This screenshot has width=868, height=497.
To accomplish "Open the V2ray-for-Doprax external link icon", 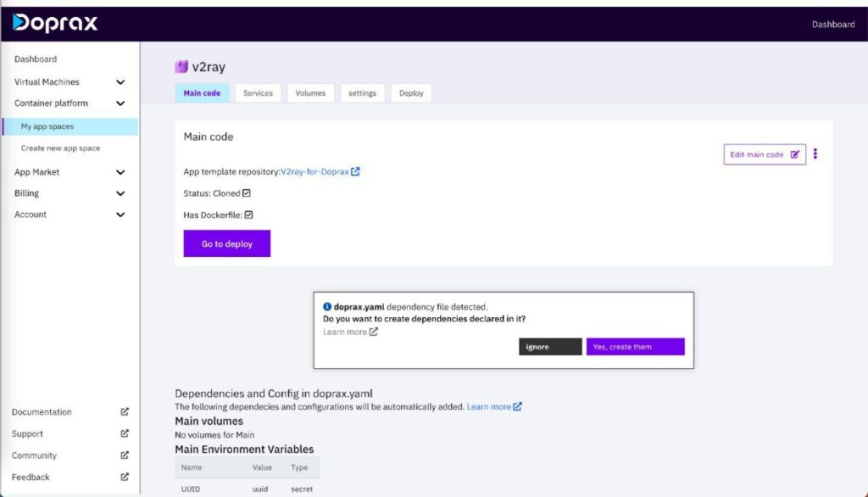I will [x=355, y=172].
